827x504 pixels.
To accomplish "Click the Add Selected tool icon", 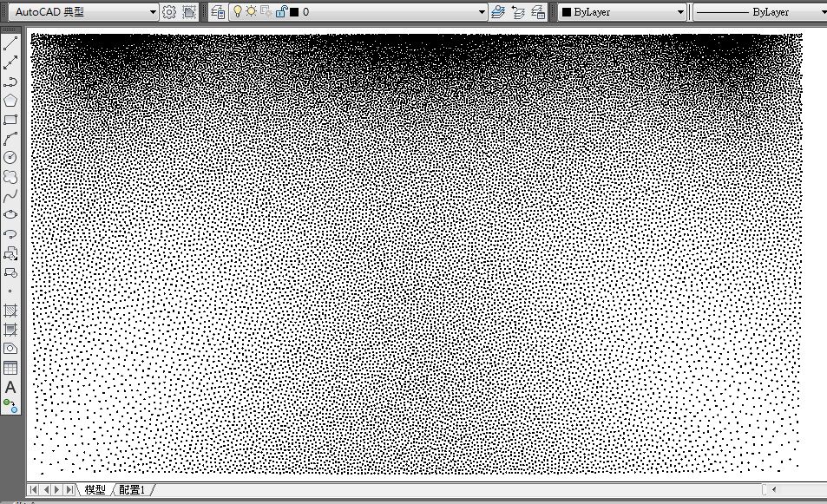I will tap(10, 405).
